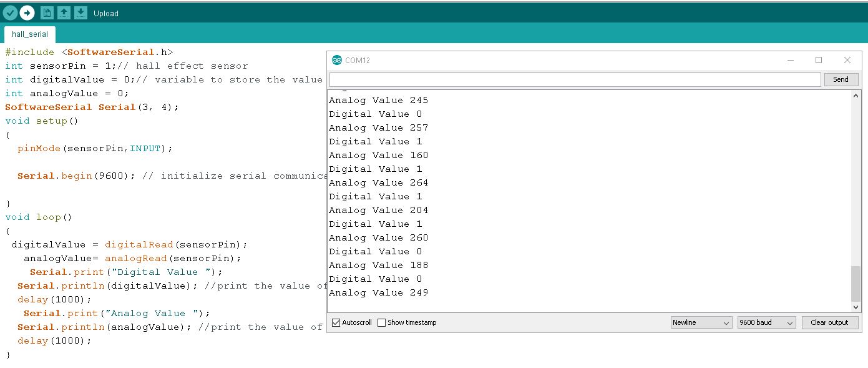
Task: Maximize the COM12 serial monitor window
Action: pyautogui.click(x=819, y=60)
